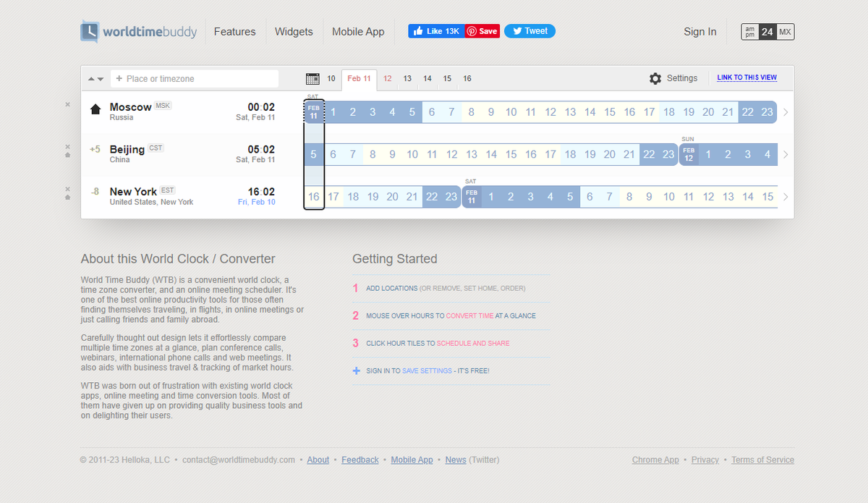Open the Terms of Service link
The image size is (868, 503).
[x=762, y=460]
